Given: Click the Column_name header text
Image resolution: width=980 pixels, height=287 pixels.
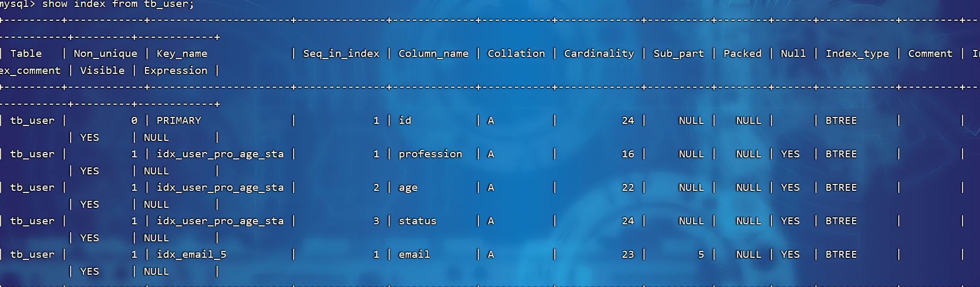Looking at the screenshot, I should 434,54.
